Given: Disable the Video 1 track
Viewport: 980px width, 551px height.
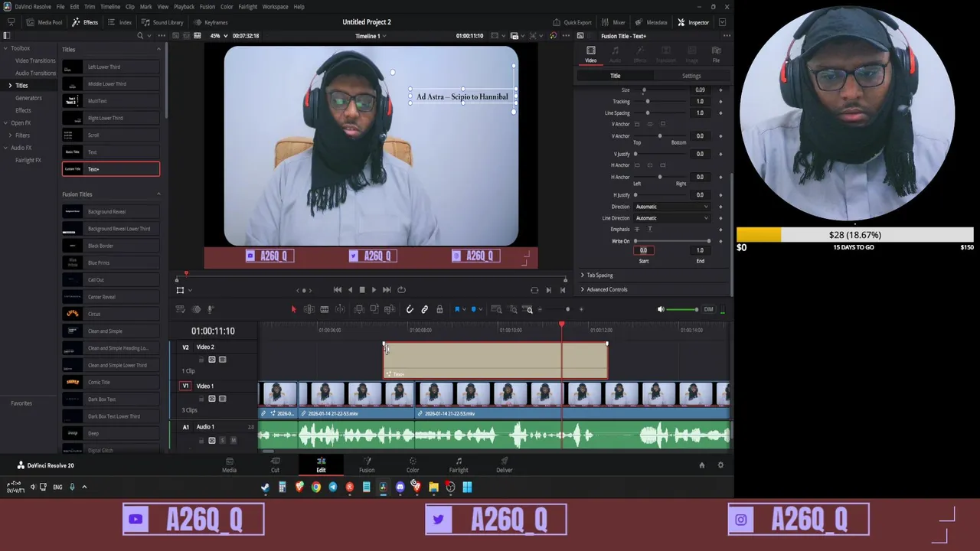Looking at the screenshot, I should point(223,399).
